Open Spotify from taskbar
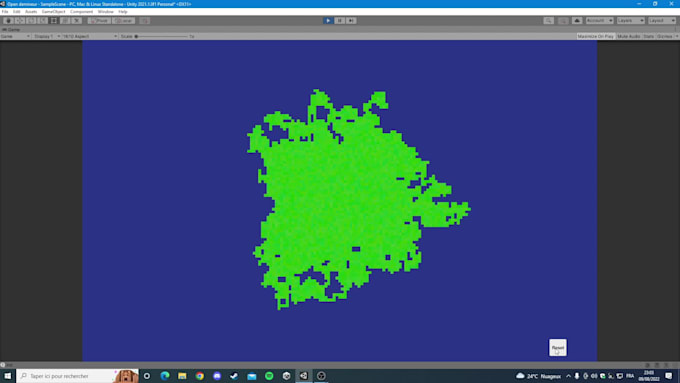The width and height of the screenshot is (680, 383). (x=269, y=376)
